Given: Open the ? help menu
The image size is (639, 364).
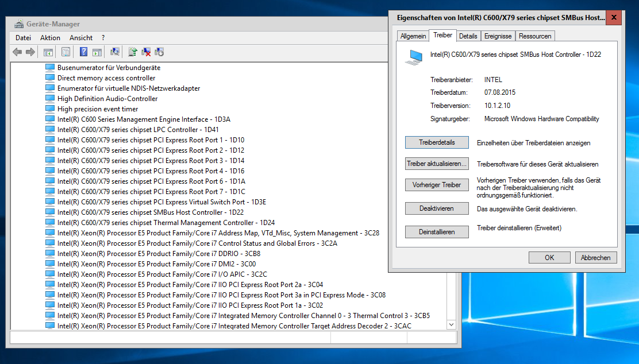Looking at the screenshot, I should coord(103,37).
